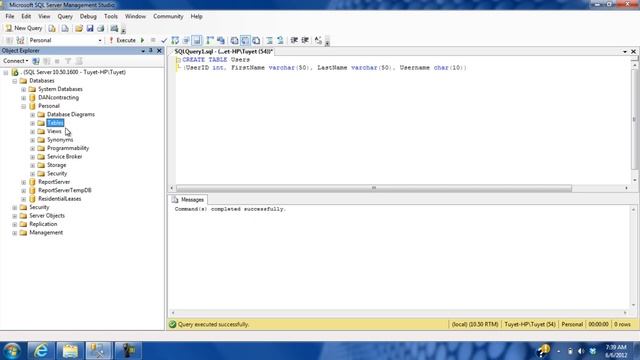Collapse the CREATE TABLE code outline
This screenshot has height=360, width=640.
pyautogui.click(x=178, y=60)
